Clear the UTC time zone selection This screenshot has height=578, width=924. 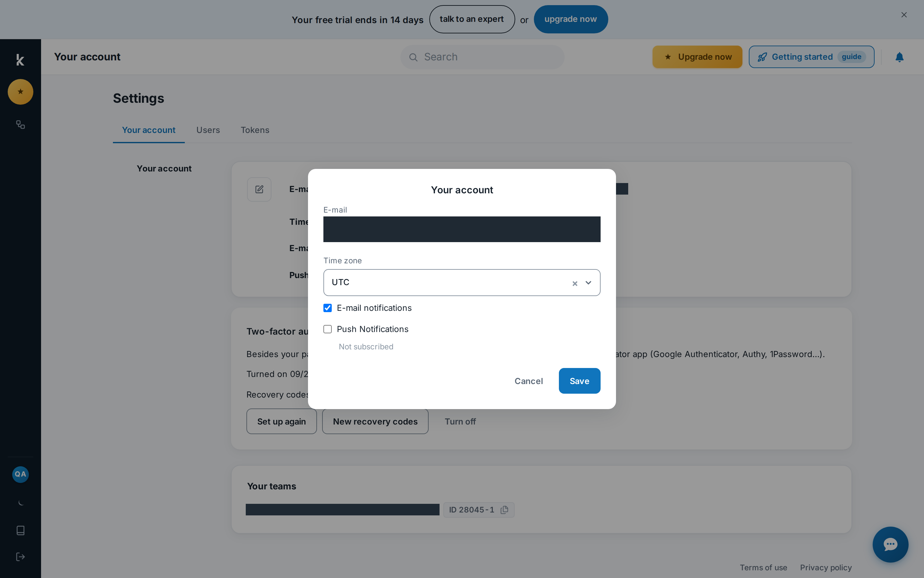(x=575, y=283)
